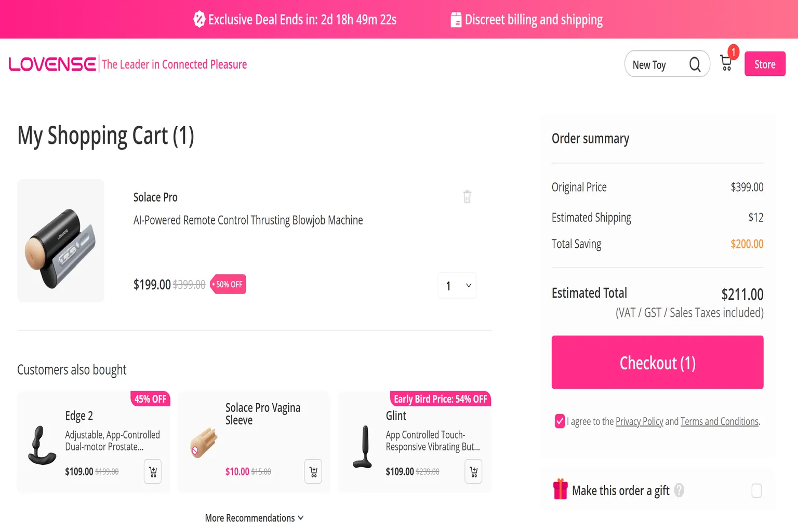Click the Solace Pro Vagina Sleeve title

tap(263, 414)
